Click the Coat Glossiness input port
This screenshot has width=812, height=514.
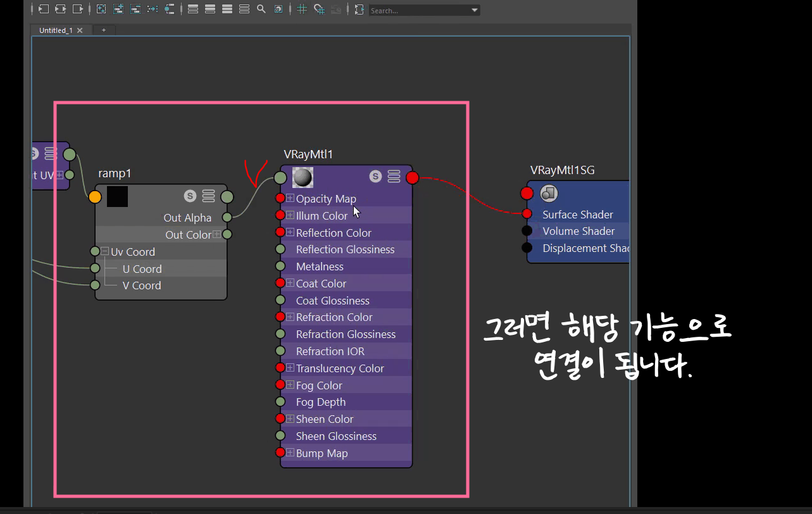coord(280,300)
